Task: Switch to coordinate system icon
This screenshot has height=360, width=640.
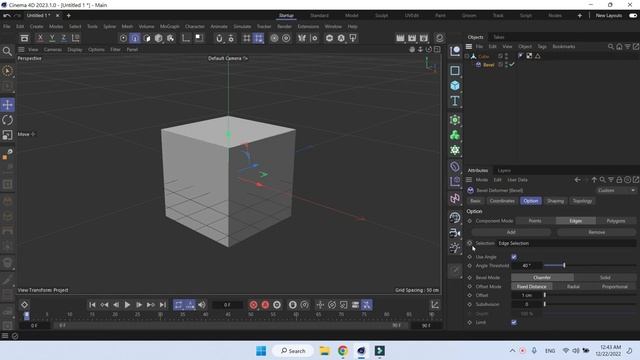Action: point(76,38)
